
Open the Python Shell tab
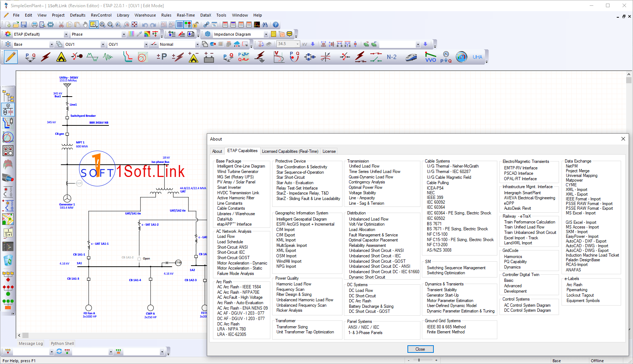[x=62, y=343]
